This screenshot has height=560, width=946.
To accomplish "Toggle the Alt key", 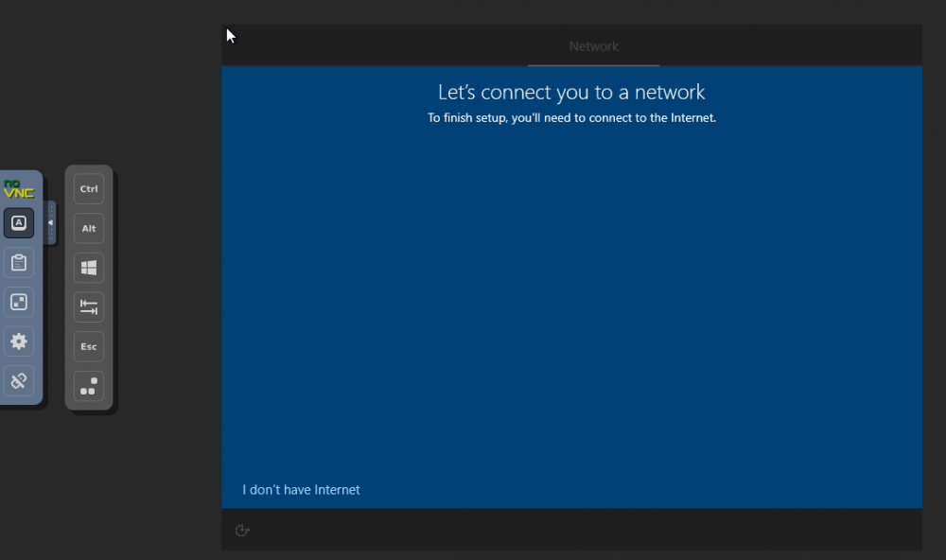I will pos(89,228).
